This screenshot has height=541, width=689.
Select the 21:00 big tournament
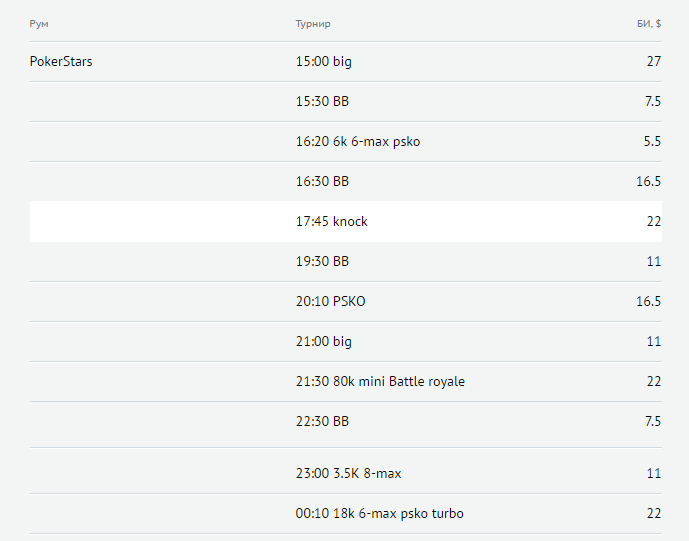tap(324, 342)
